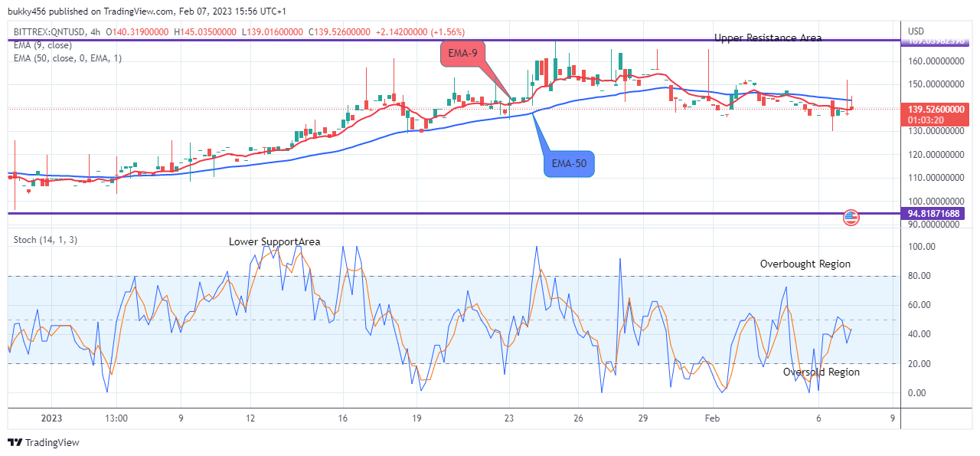This screenshot has width=980, height=456.
Task: Click 90.00000000 on the price axis
Action: tap(934, 225)
